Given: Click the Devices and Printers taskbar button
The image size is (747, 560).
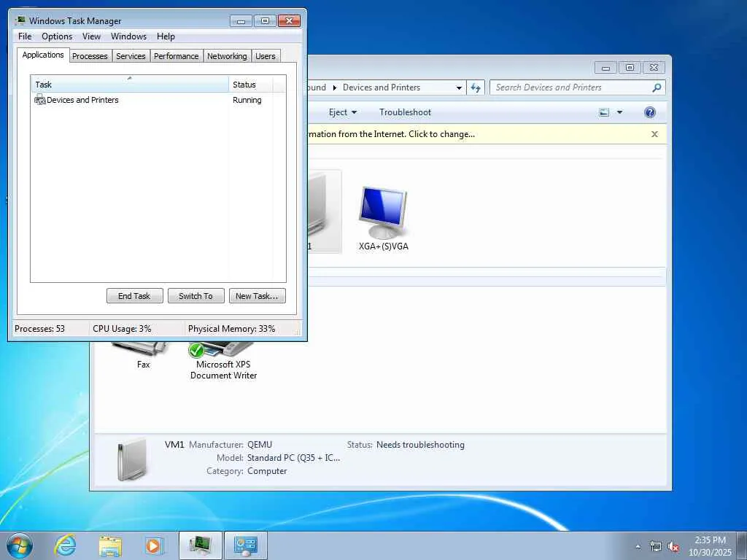Looking at the screenshot, I should [x=246, y=545].
